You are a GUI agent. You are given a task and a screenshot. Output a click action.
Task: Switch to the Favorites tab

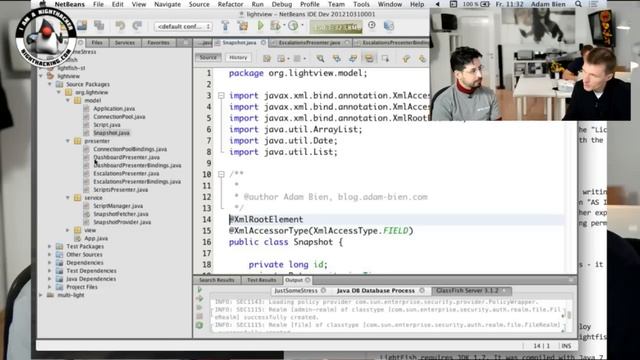[158, 42]
